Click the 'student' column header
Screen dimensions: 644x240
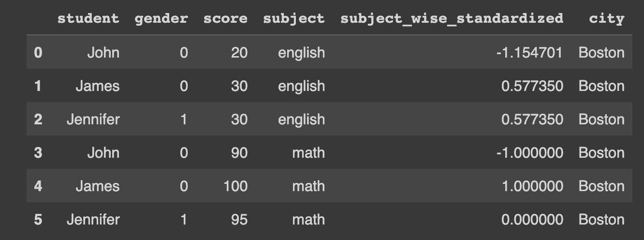pyautogui.click(x=88, y=18)
